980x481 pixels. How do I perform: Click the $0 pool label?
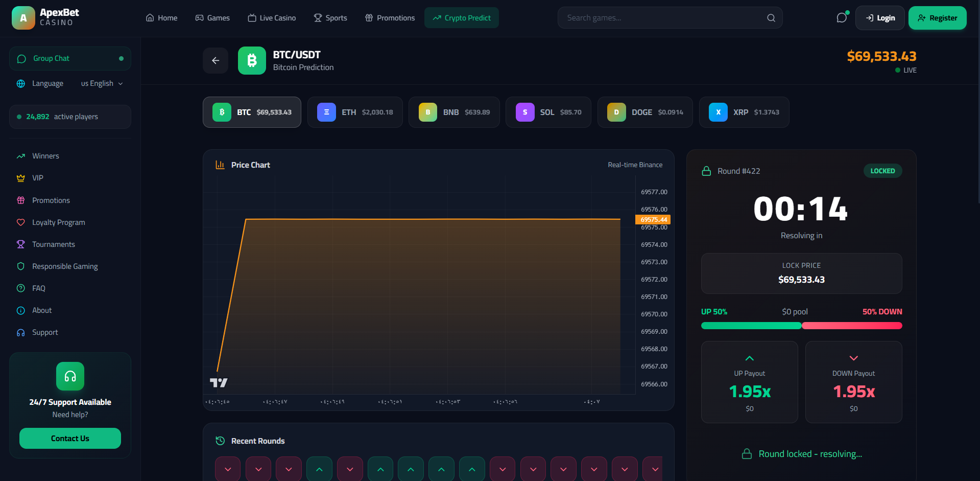pyautogui.click(x=795, y=312)
